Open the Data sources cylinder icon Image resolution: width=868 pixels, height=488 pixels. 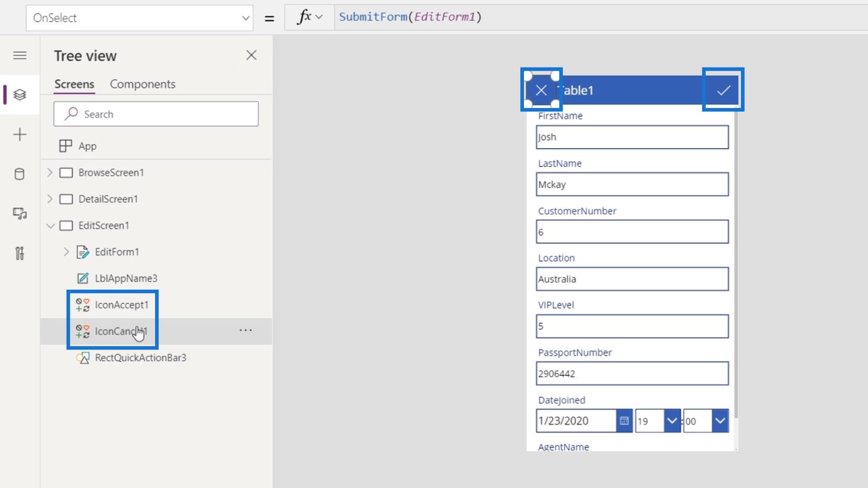tap(20, 174)
